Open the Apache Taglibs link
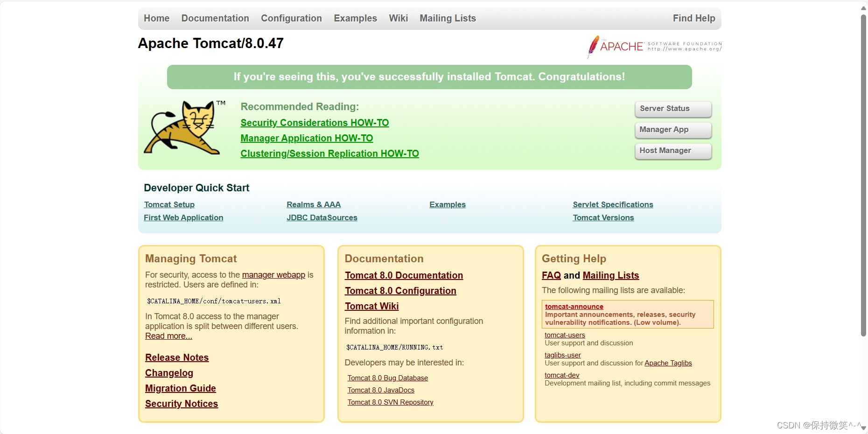Image resolution: width=868 pixels, height=434 pixels. [668, 363]
